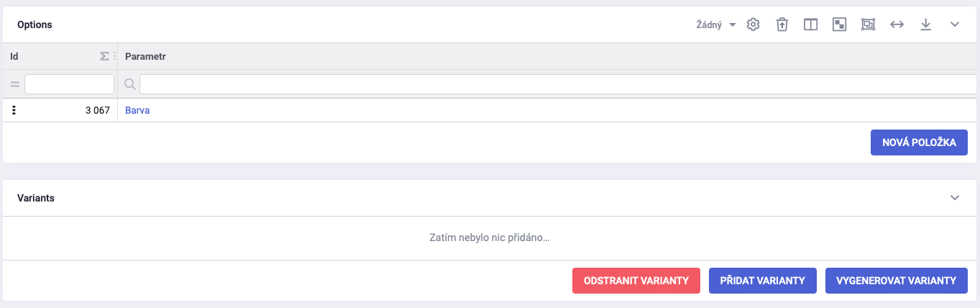Click the ODSTRANIT VARIANTY button
Image resolution: width=980 pixels, height=308 pixels.
point(636,281)
